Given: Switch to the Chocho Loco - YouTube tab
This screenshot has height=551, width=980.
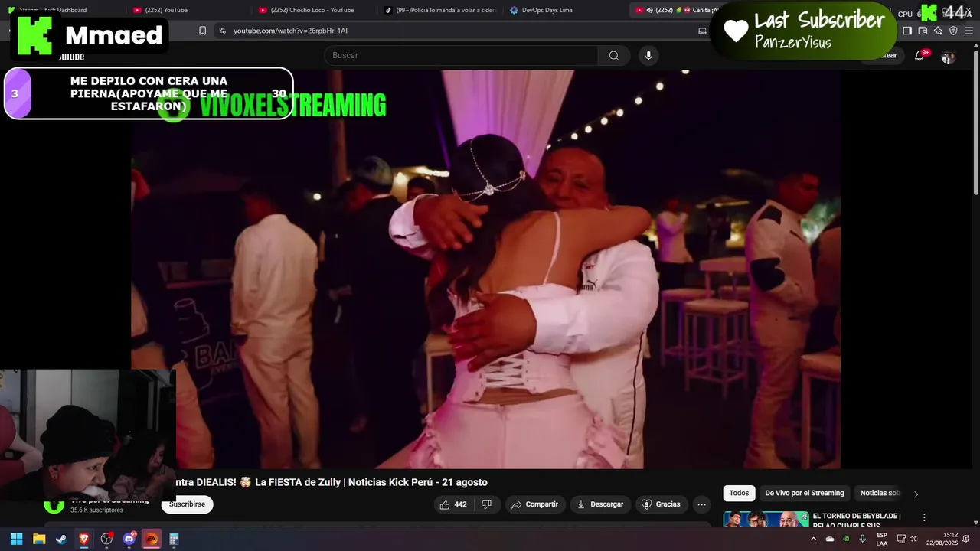Looking at the screenshot, I should pos(307,10).
